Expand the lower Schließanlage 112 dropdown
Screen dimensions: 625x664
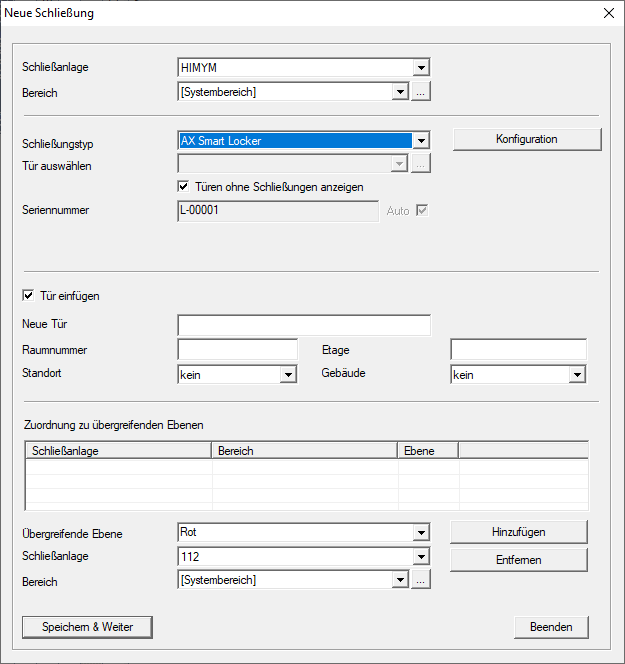point(422,557)
